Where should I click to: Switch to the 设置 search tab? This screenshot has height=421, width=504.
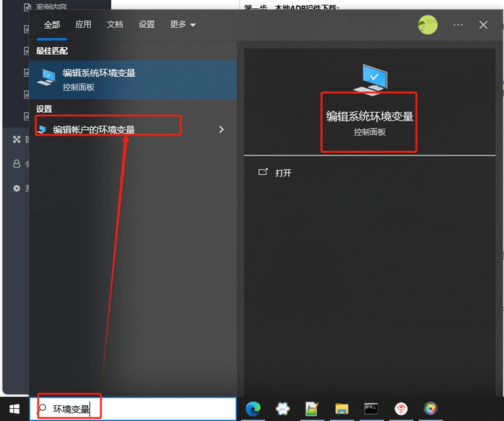(147, 25)
